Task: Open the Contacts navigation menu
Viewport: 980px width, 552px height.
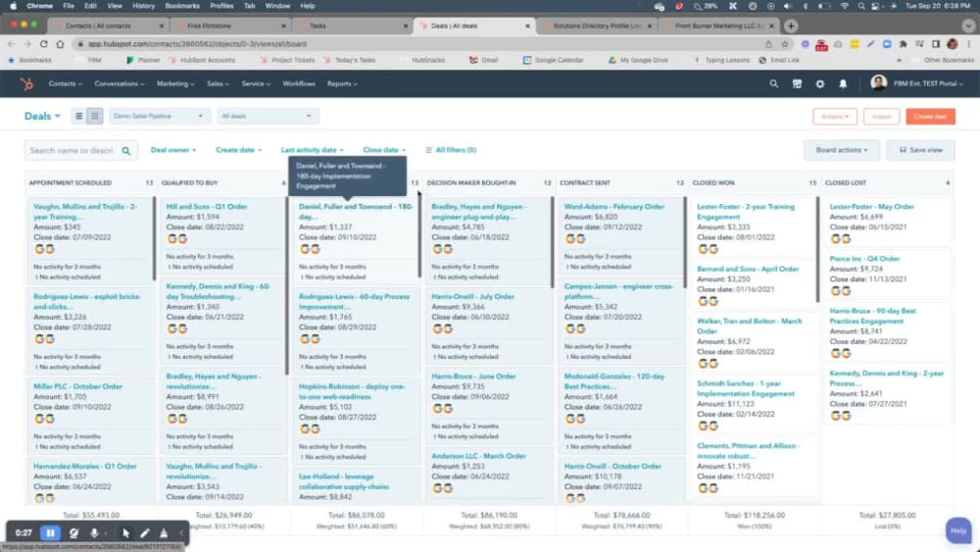Action: [x=65, y=83]
